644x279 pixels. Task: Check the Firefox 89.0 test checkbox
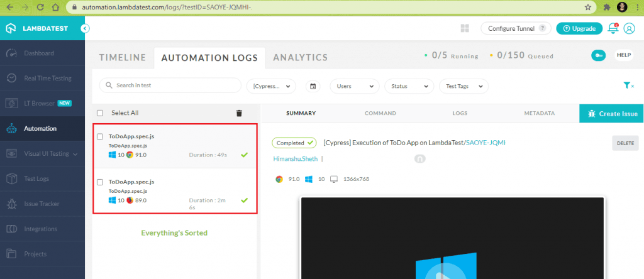100,182
